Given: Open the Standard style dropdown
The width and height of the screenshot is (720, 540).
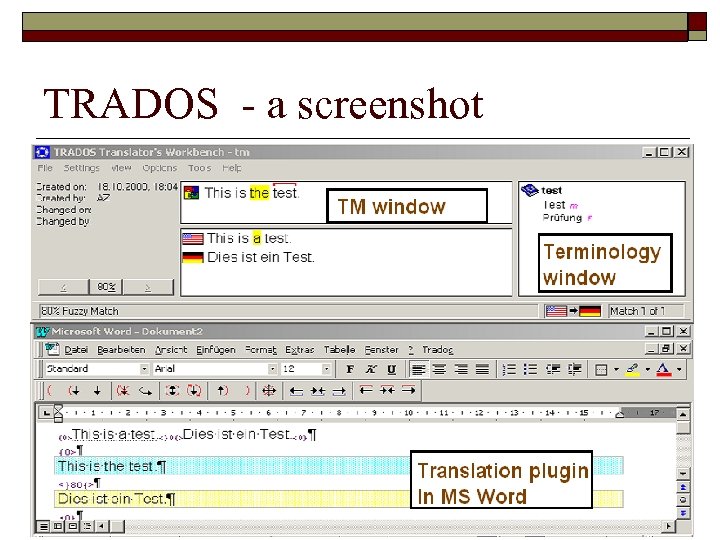Looking at the screenshot, I should pyautogui.click(x=144, y=369).
